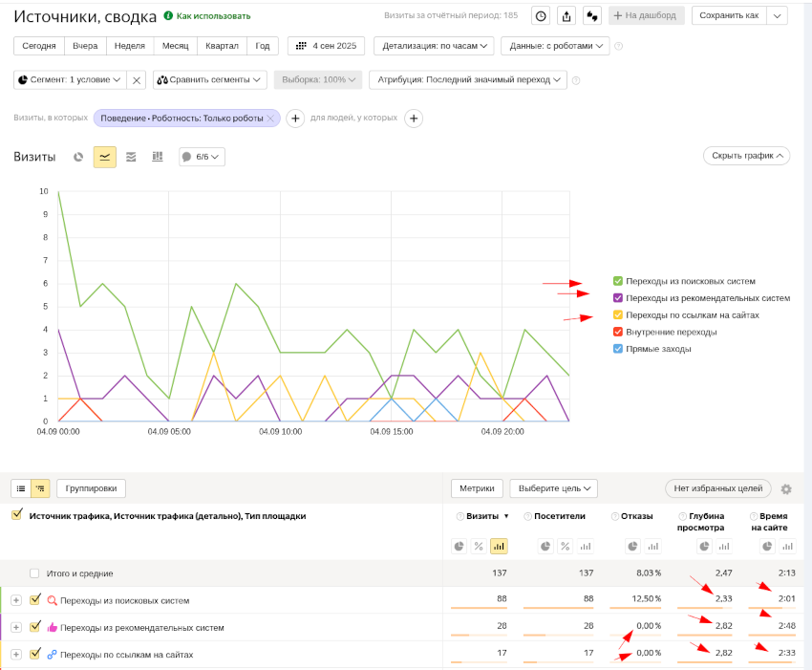Open Сравнить сегменты dropdown
Viewport: 812px width, 670px height.
tap(210, 80)
